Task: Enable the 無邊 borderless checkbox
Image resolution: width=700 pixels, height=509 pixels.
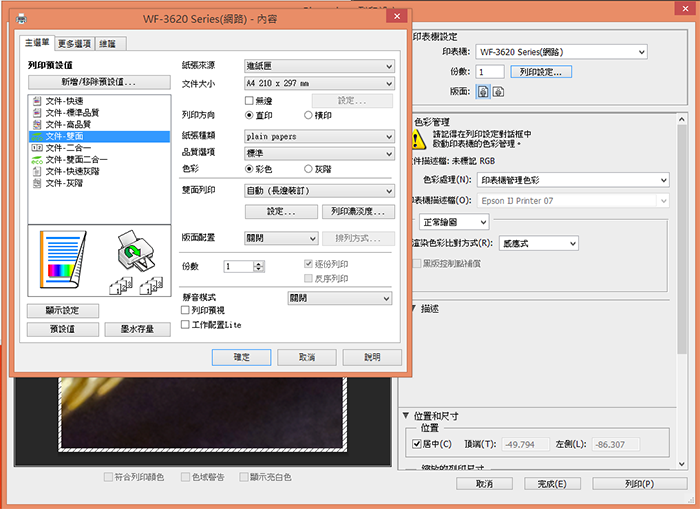Action: coord(249,100)
